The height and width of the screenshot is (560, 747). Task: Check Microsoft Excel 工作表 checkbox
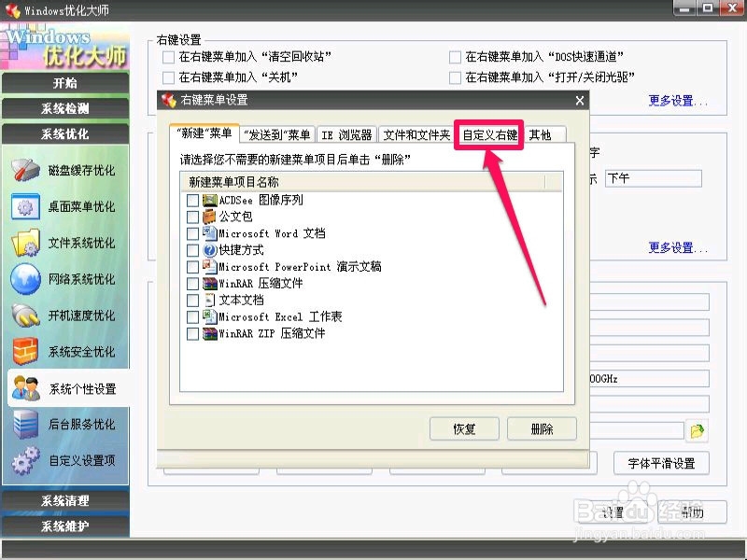192,317
